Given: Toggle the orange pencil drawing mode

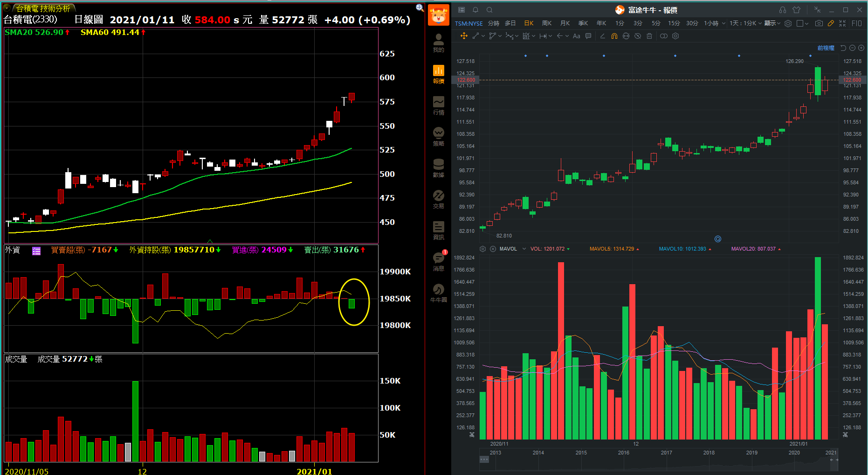Looking at the screenshot, I should (831, 23).
